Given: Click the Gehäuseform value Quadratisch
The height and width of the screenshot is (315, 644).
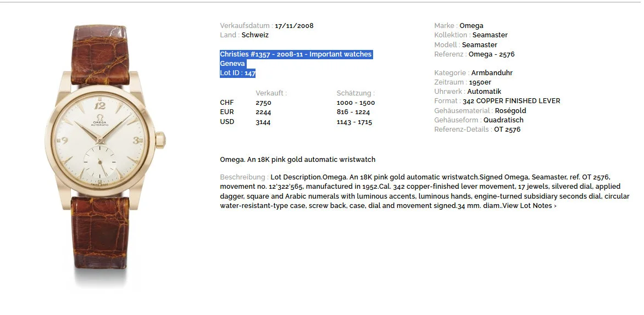Looking at the screenshot, I should pos(503,120).
